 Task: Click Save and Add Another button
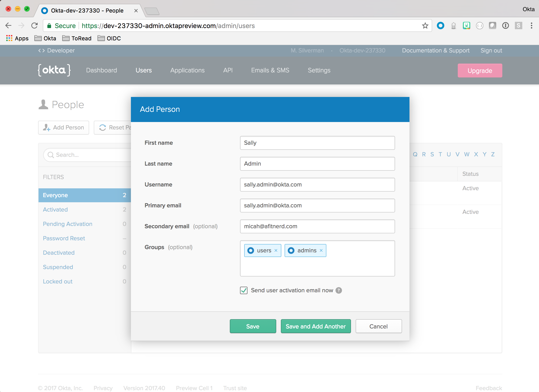(315, 326)
